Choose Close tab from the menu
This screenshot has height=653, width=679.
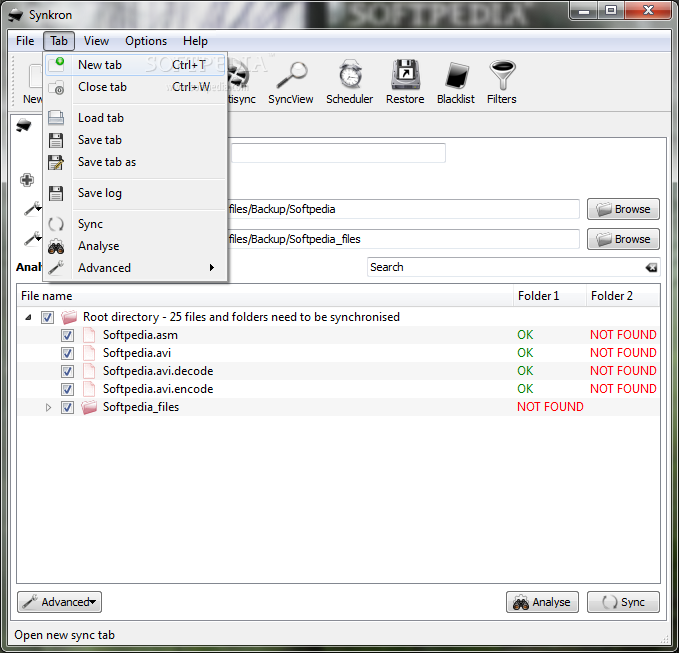[135, 87]
